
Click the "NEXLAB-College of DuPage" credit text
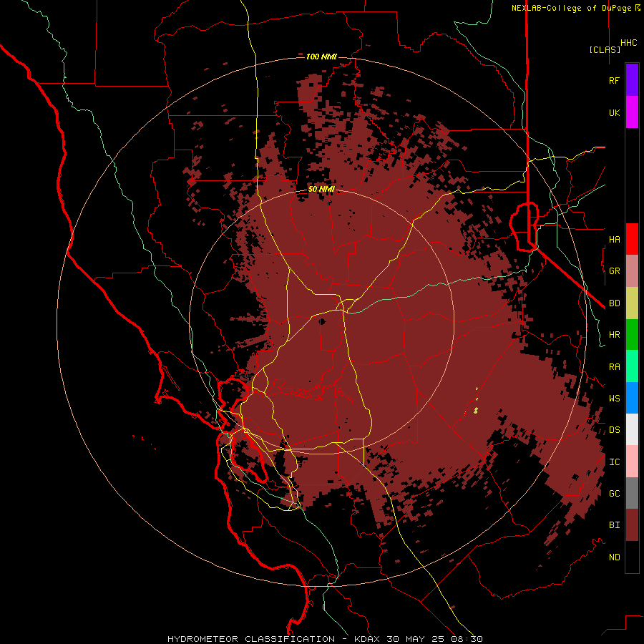572,8
